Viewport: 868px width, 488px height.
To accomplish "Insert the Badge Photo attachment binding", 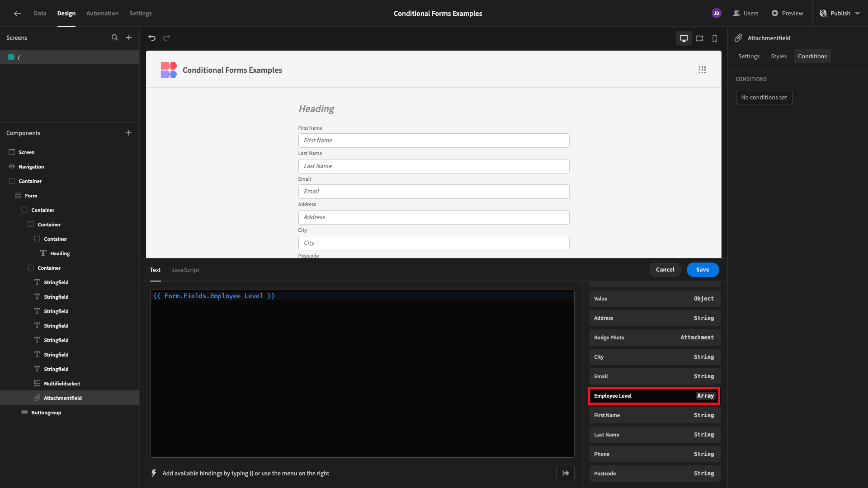I will point(655,338).
